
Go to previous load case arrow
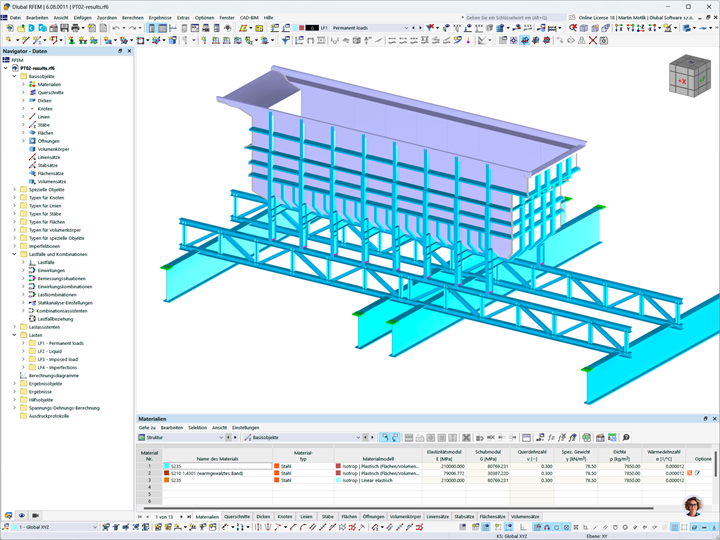pos(413,28)
